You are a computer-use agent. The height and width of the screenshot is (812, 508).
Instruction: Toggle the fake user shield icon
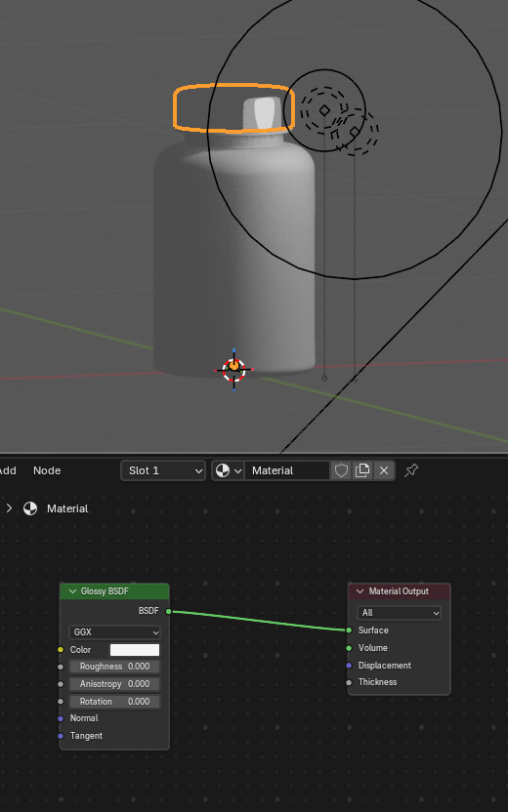pos(341,470)
